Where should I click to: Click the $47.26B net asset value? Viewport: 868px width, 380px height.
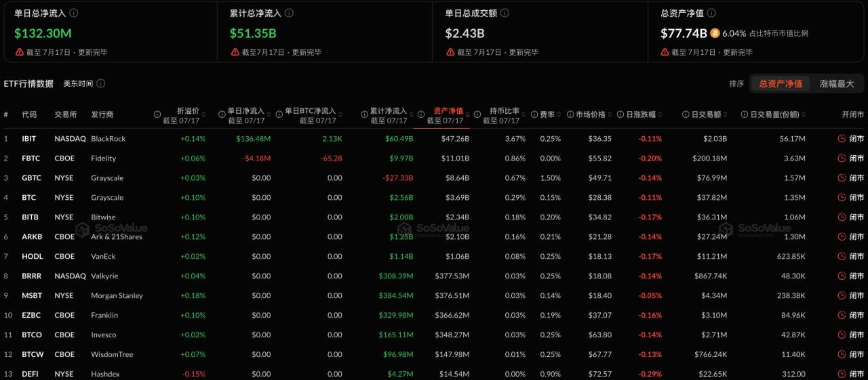tap(456, 138)
